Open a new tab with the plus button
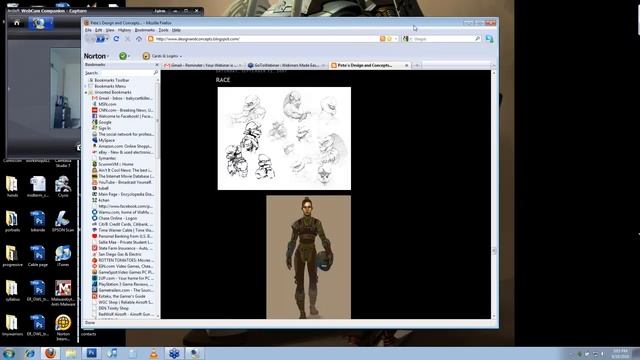Image resolution: width=640 pixels, height=360 pixels. coord(417,65)
